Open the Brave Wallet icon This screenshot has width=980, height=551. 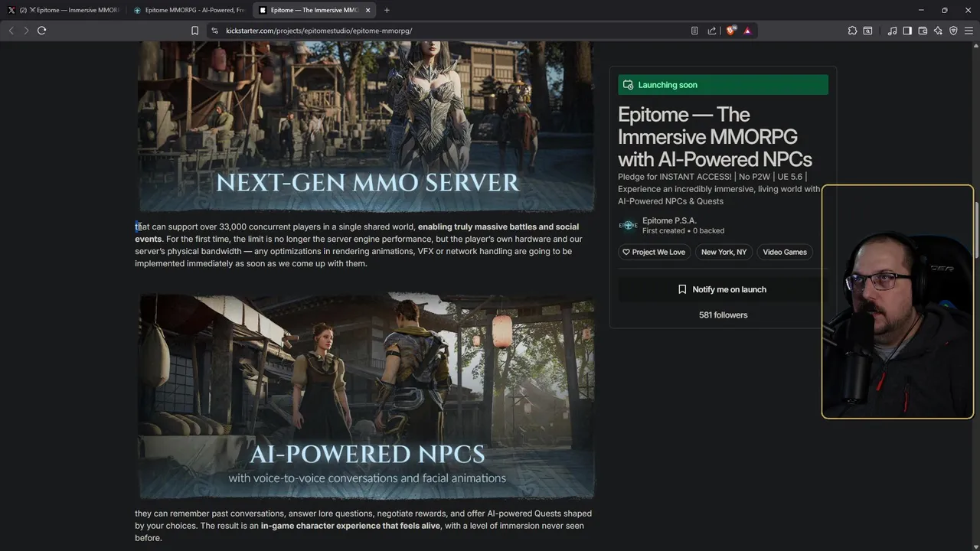(923, 31)
